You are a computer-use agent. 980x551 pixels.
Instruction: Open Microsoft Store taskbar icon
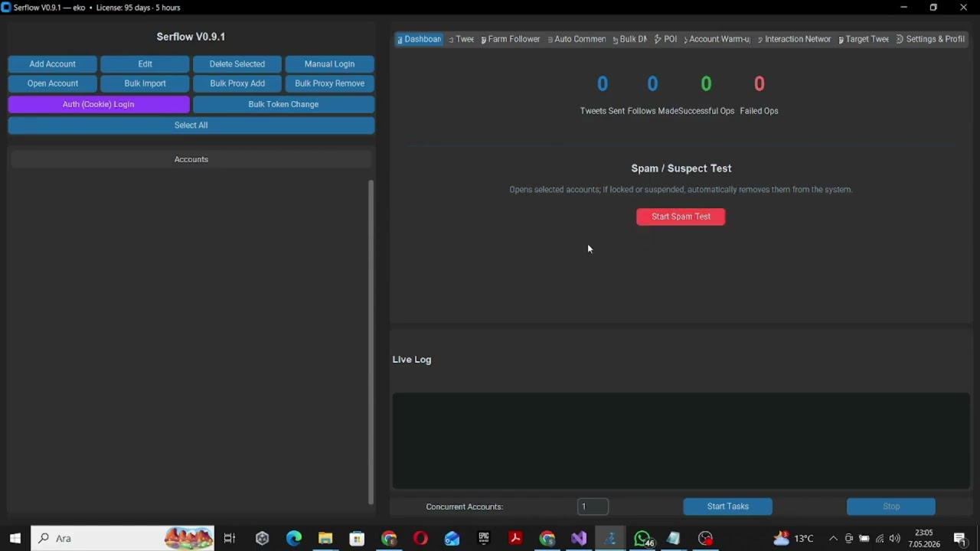357,538
